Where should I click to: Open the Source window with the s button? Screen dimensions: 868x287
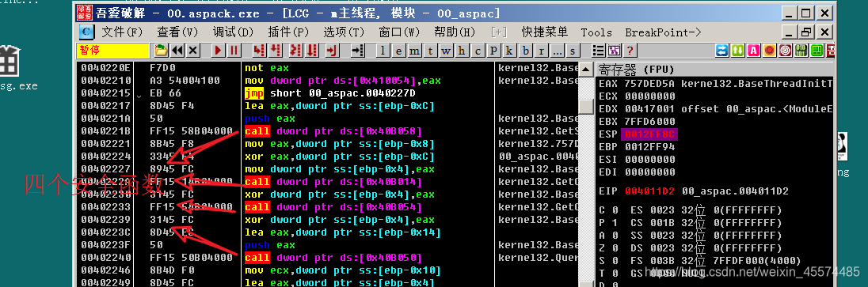(x=573, y=51)
